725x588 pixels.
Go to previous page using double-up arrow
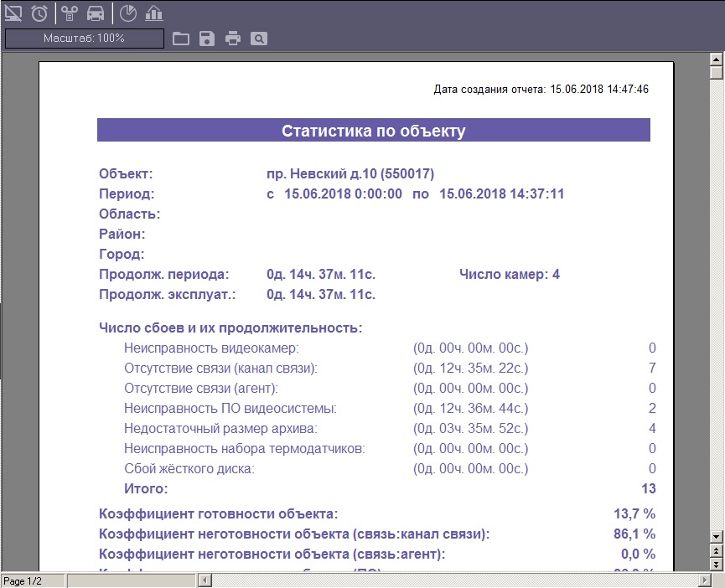point(716,550)
